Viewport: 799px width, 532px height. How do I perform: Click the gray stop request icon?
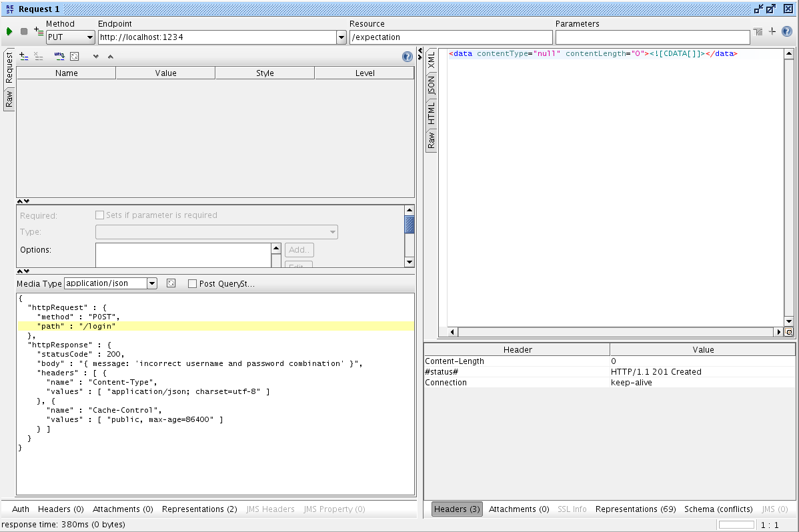coord(23,31)
